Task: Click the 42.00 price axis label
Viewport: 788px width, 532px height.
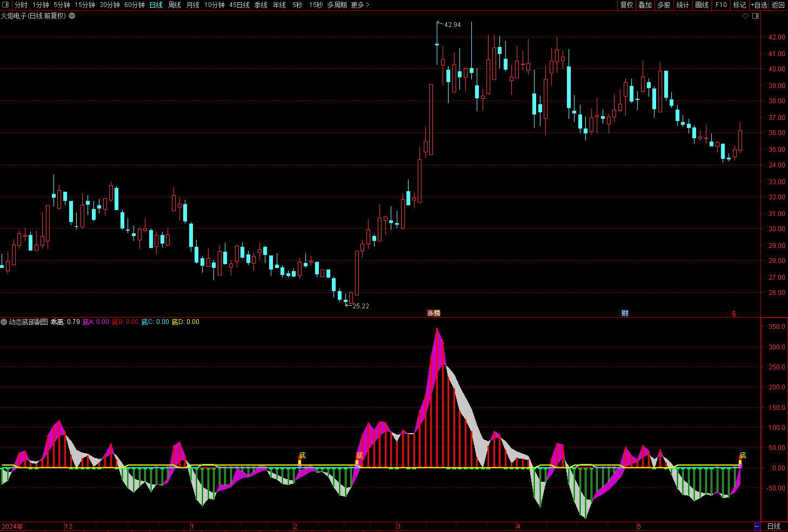Action: 777,37
